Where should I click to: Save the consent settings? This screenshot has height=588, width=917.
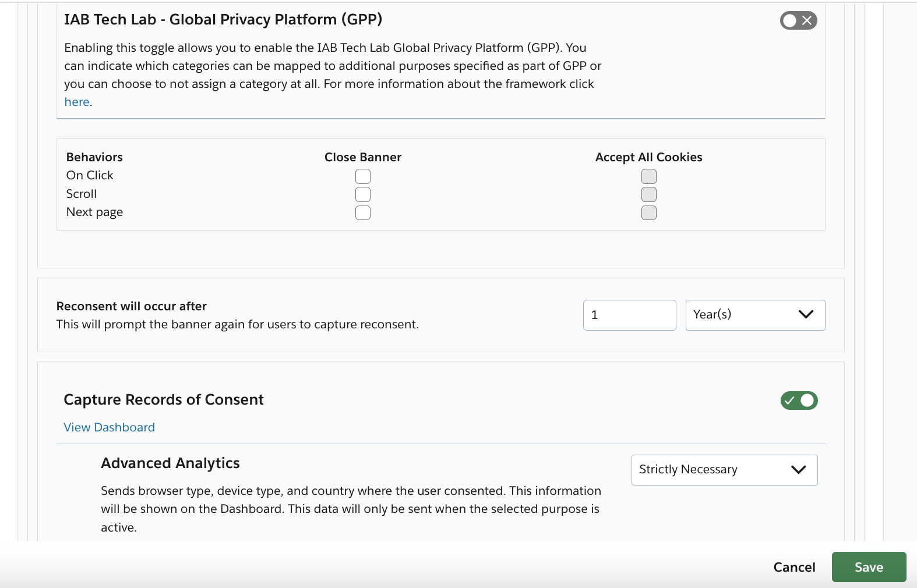[869, 567]
